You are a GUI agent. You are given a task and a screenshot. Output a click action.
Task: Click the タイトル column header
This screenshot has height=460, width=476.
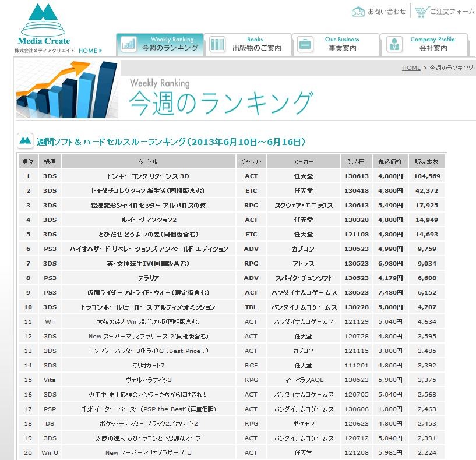(148, 161)
